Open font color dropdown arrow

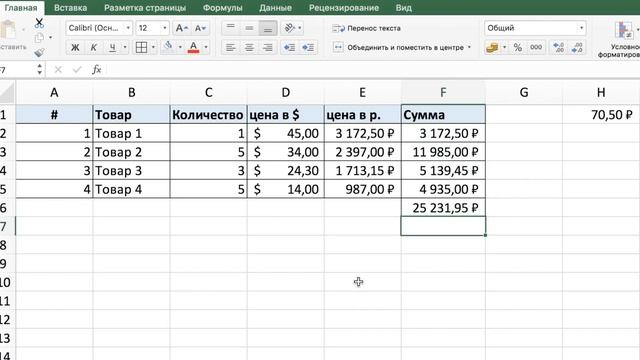pos(206,47)
